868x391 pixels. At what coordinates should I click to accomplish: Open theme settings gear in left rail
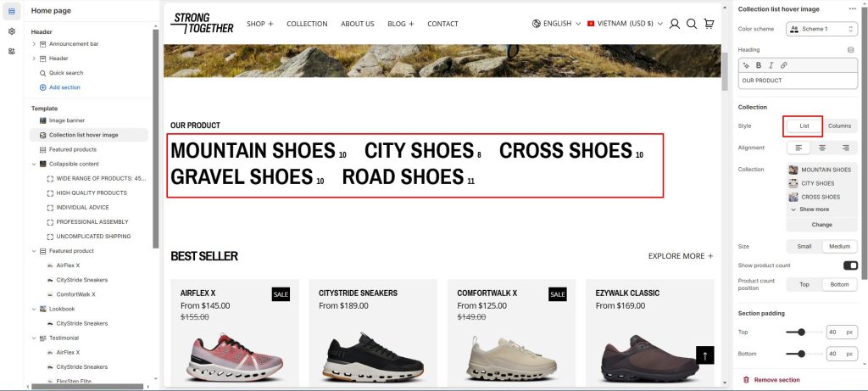click(12, 31)
